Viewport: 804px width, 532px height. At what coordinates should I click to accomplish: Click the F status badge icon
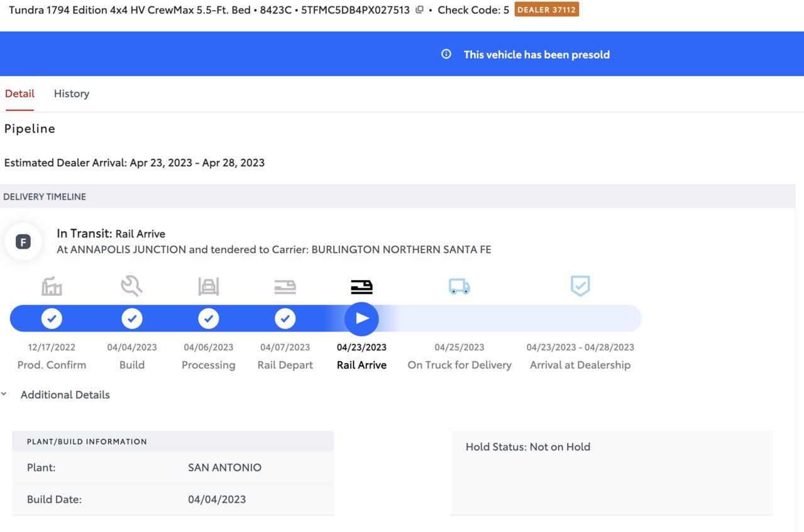[x=23, y=242]
